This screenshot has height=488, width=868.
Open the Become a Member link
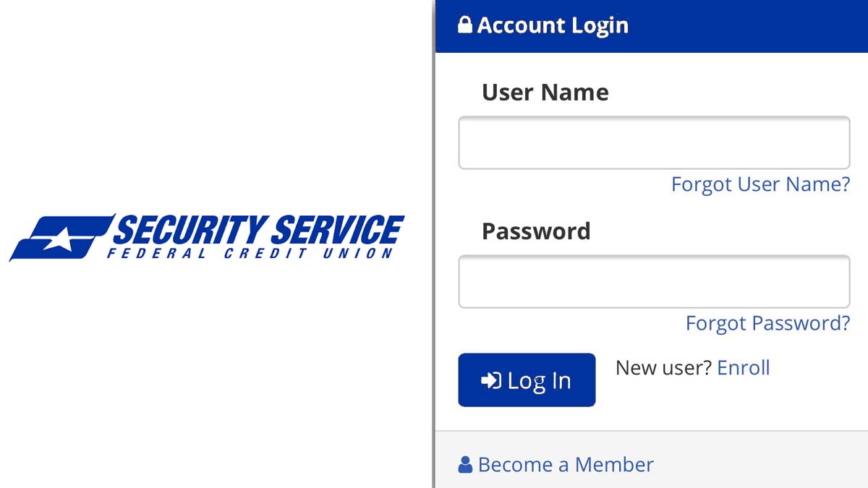coord(564,465)
